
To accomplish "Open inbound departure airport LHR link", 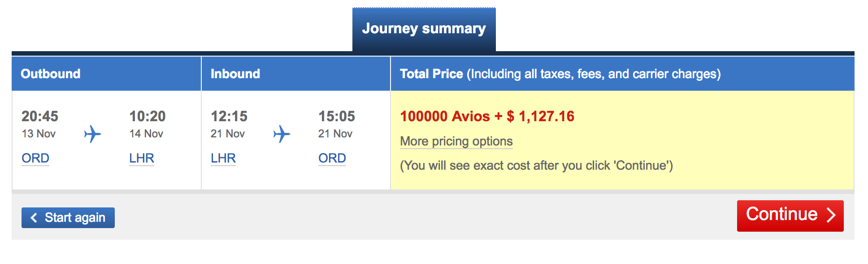I will [x=223, y=158].
